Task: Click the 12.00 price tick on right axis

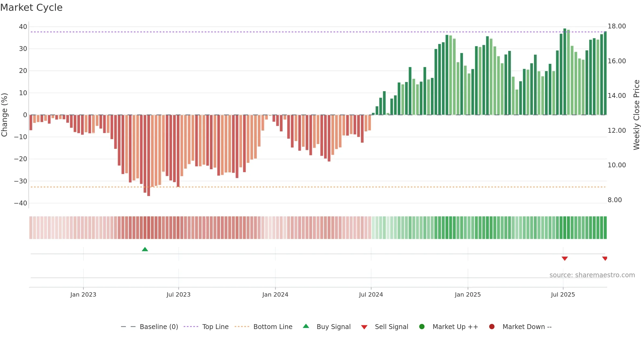Action: (617, 131)
